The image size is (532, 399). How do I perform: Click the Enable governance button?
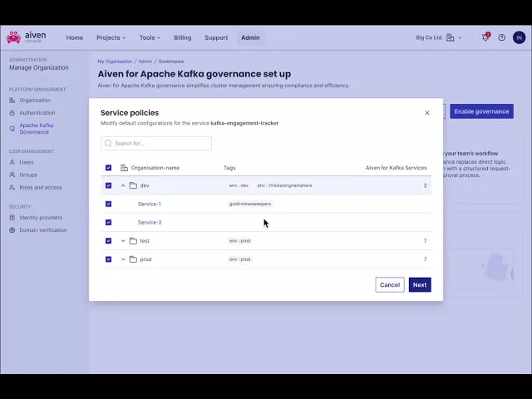coord(481,111)
